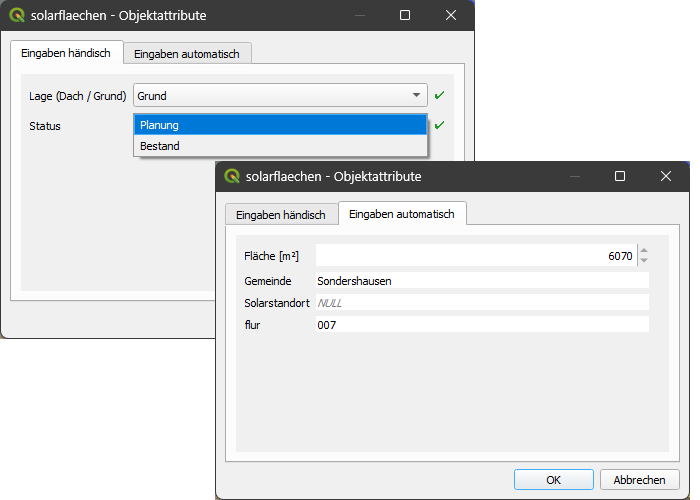
Task: Click the Solarstandort field showing NULL
Action: click(482, 303)
